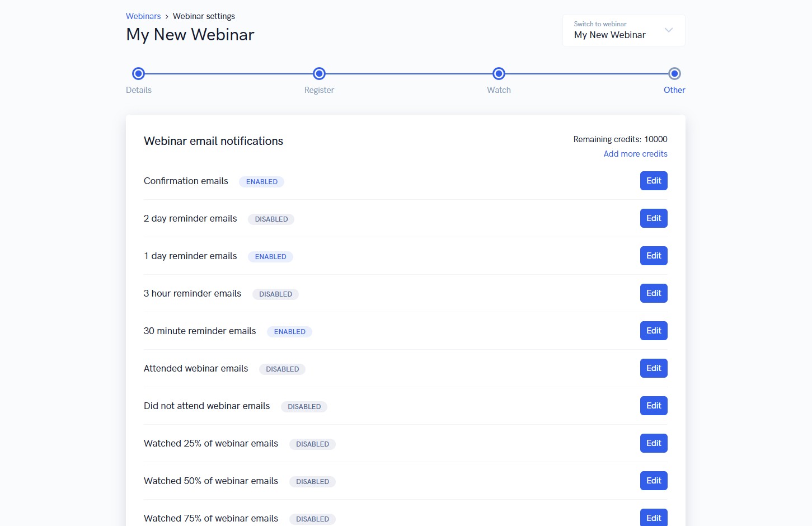
Task: Select the Other step circle icon
Action: pyautogui.click(x=674, y=73)
